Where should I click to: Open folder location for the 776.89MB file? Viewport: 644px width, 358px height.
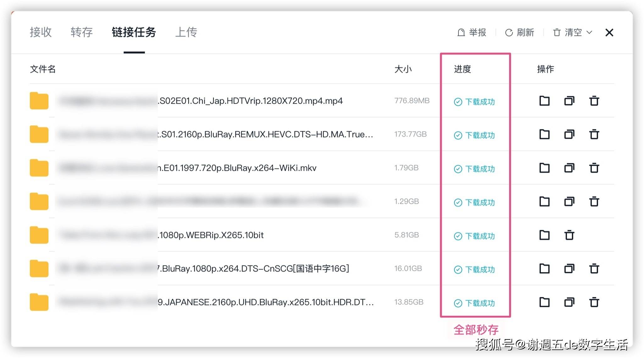pos(544,101)
